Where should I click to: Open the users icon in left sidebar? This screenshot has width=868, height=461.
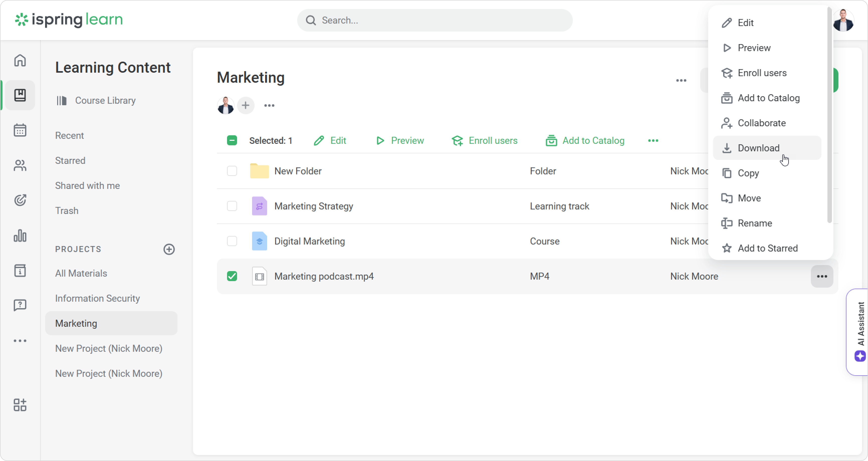(x=20, y=165)
